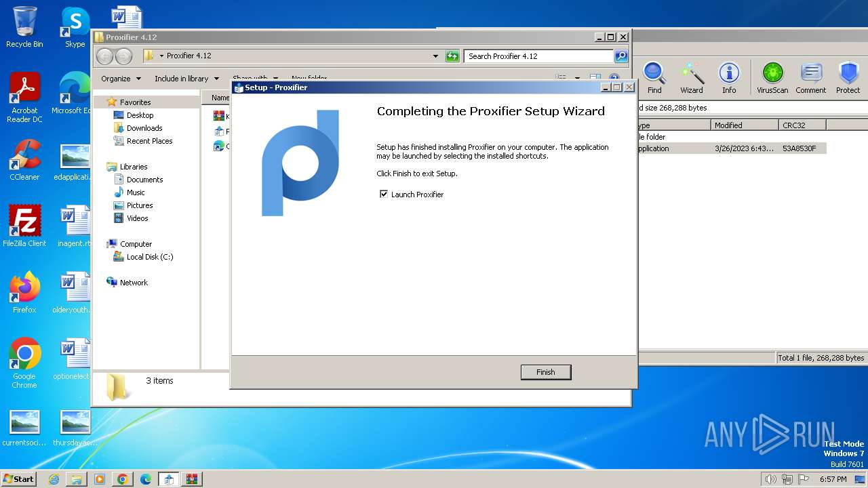Uncheck the Launch Proxifier checkbox
Screen dimensions: 868x488
[x=384, y=195]
